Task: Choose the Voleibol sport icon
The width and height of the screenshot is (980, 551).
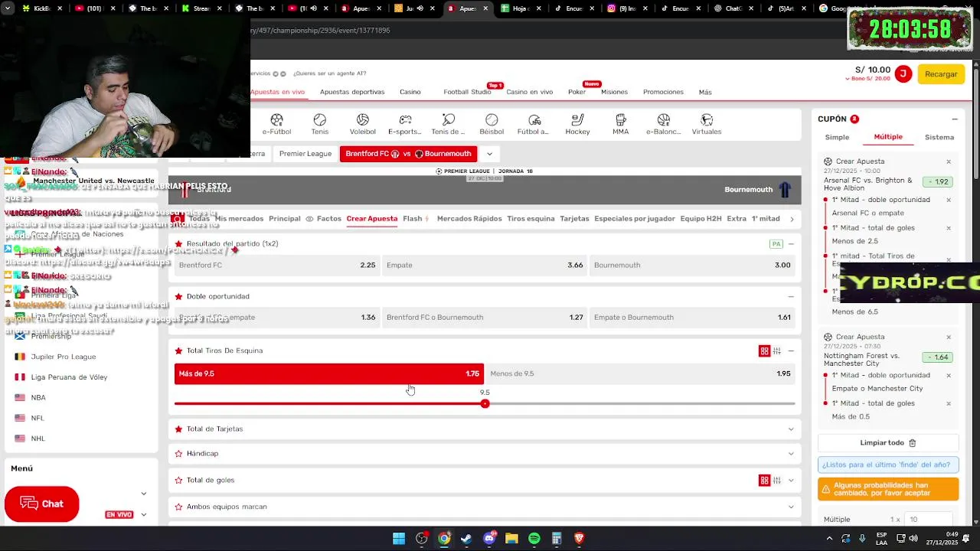Action: coord(363,120)
